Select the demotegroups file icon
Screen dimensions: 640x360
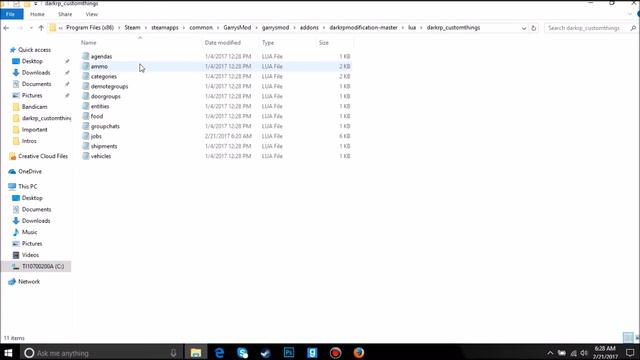(x=85, y=86)
